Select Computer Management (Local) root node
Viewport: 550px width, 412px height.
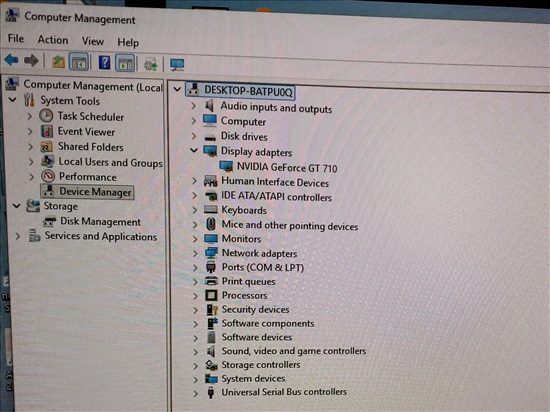pos(93,86)
